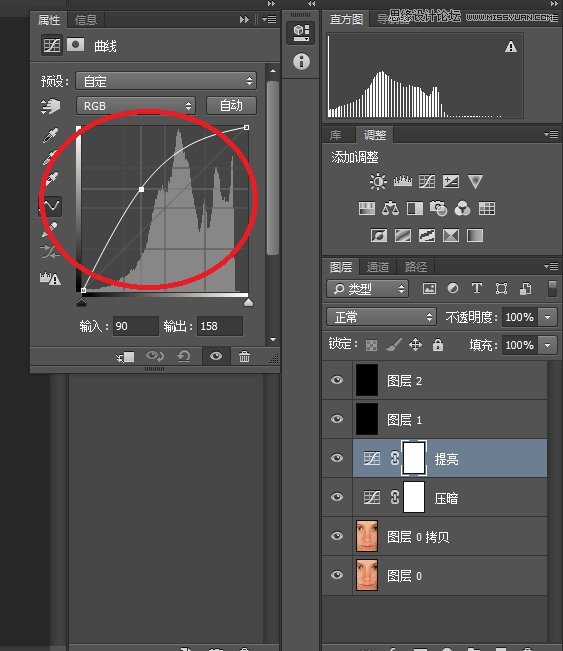Screen dimensions: 563x651
Task: Click the 自动 auto button
Action: 231,105
